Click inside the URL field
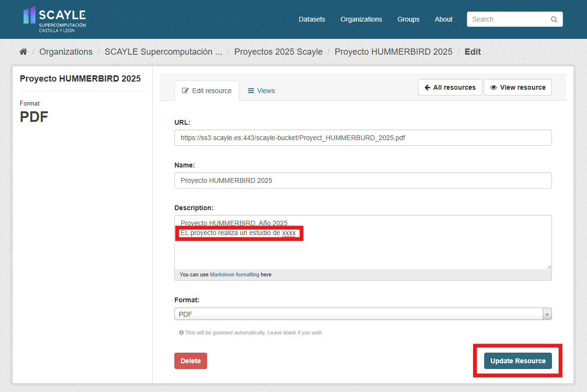Viewport: 587px width, 392px height. pos(363,138)
